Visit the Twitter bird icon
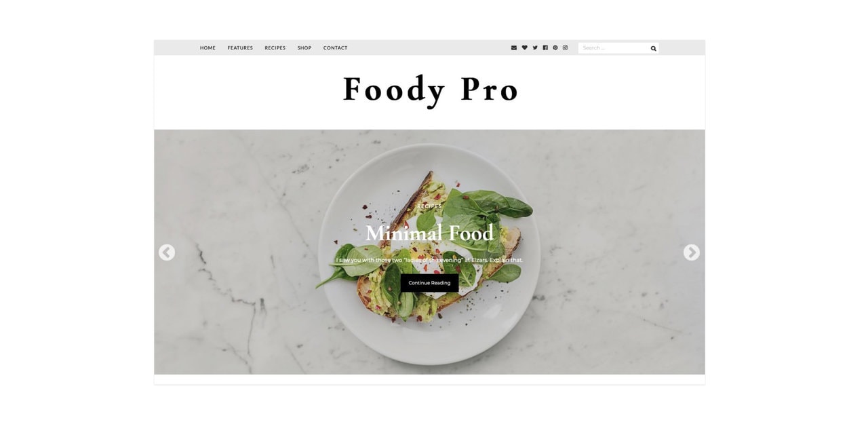Viewport: 868px width, 435px height. 535,48
